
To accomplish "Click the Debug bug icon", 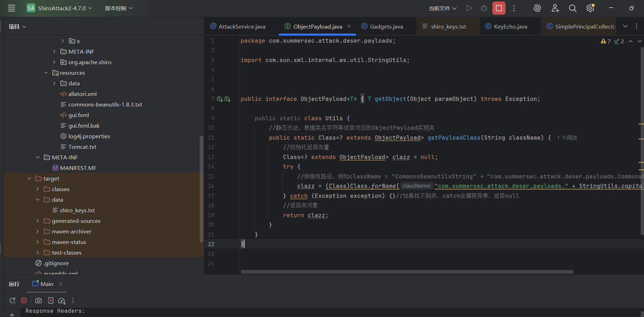I will click(484, 8).
